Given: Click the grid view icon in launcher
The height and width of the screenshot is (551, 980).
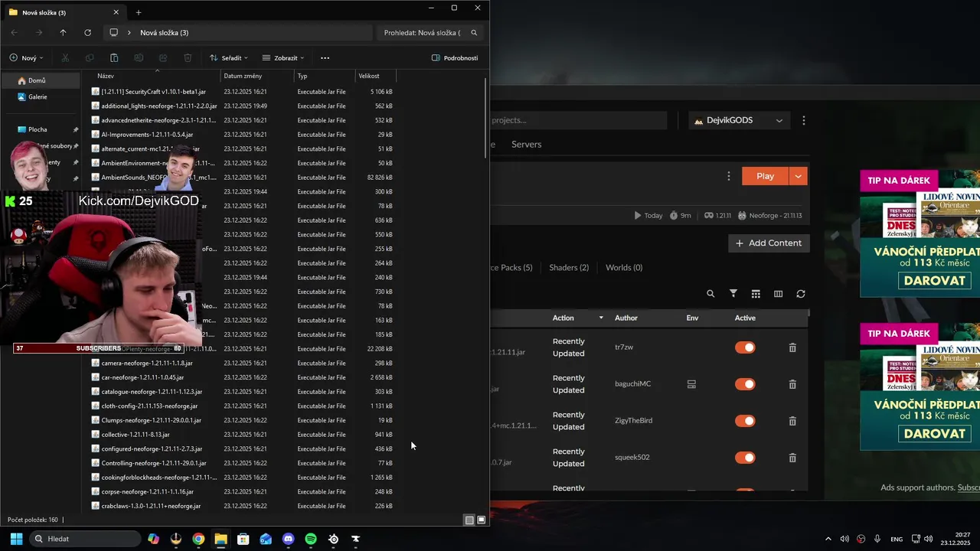Looking at the screenshot, I should pos(756,294).
